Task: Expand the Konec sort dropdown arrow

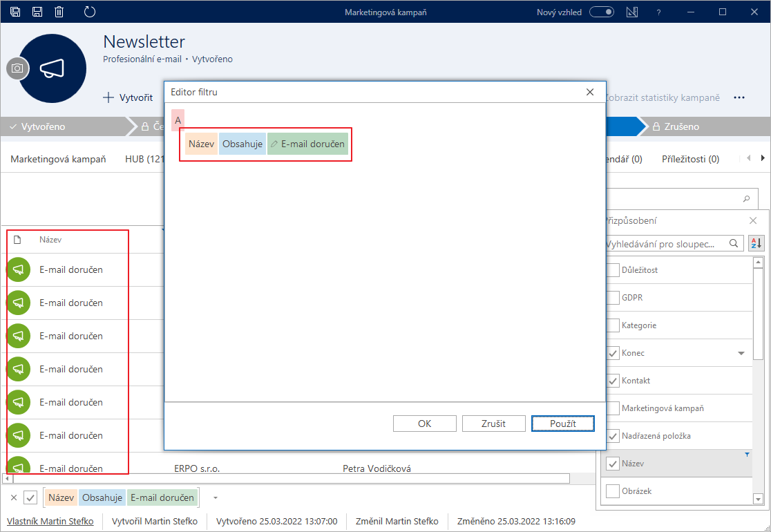Action: pyautogui.click(x=741, y=353)
